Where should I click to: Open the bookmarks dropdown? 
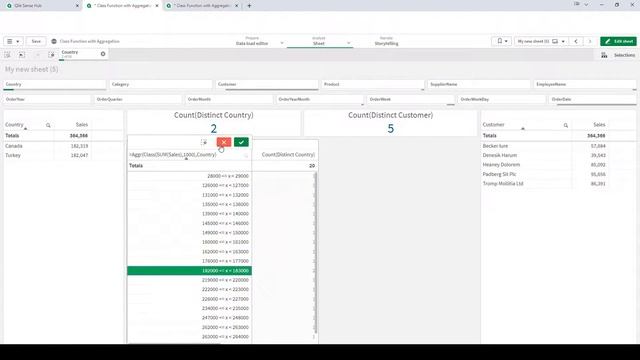point(502,41)
